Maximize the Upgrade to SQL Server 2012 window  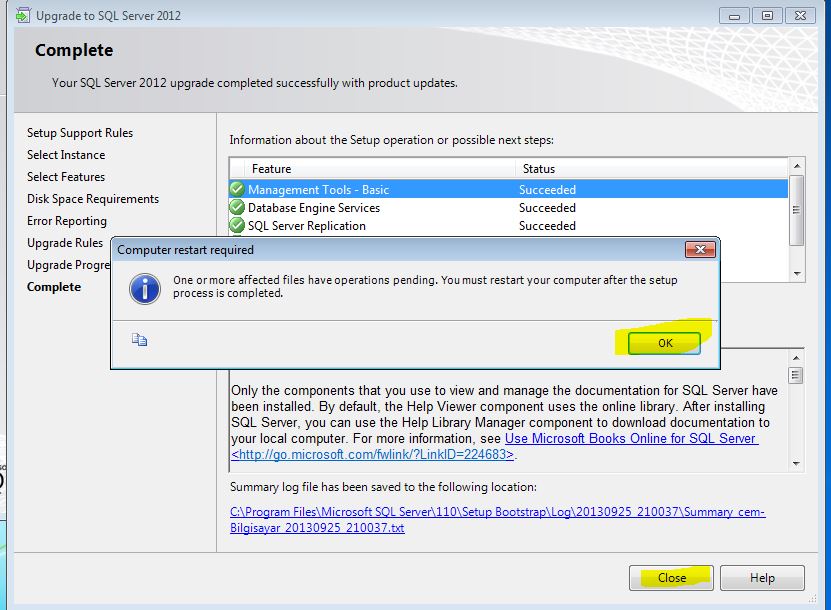click(x=767, y=16)
